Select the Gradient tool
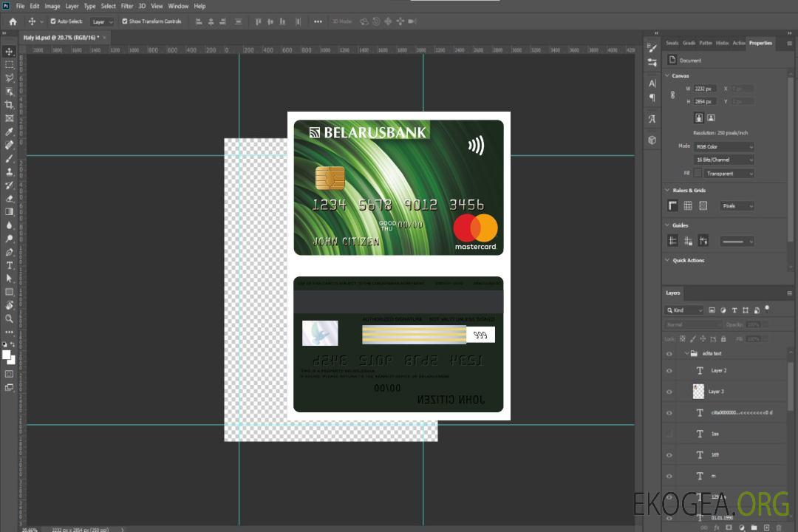Viewport: 798px width, 532px height. pyautogui.click(x=9, y=212)
